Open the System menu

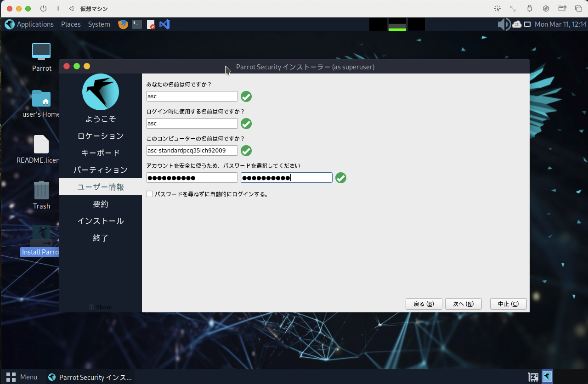pos(99,24)
